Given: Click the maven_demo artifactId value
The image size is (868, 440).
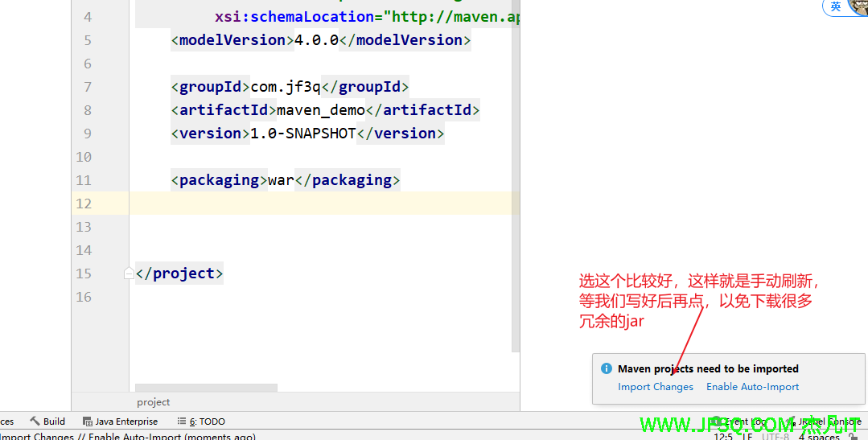Looking at the screenshot, I should (x=320, y=110).
